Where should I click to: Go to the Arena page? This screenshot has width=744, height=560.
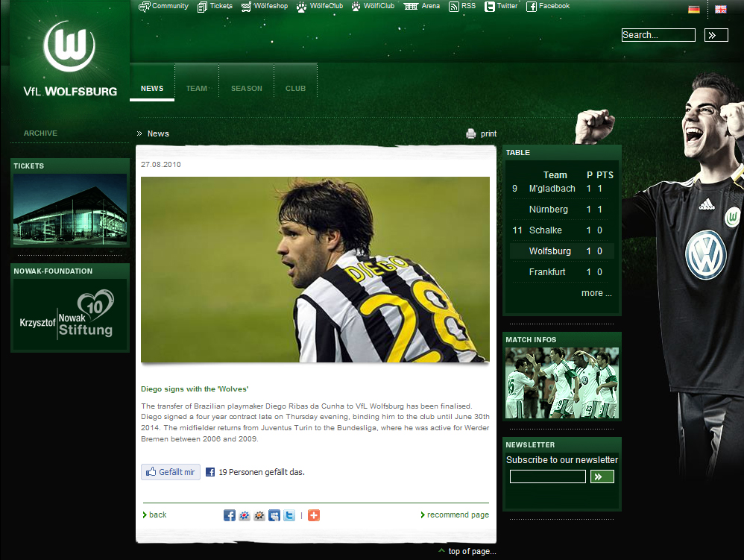(x=421, y=6)
